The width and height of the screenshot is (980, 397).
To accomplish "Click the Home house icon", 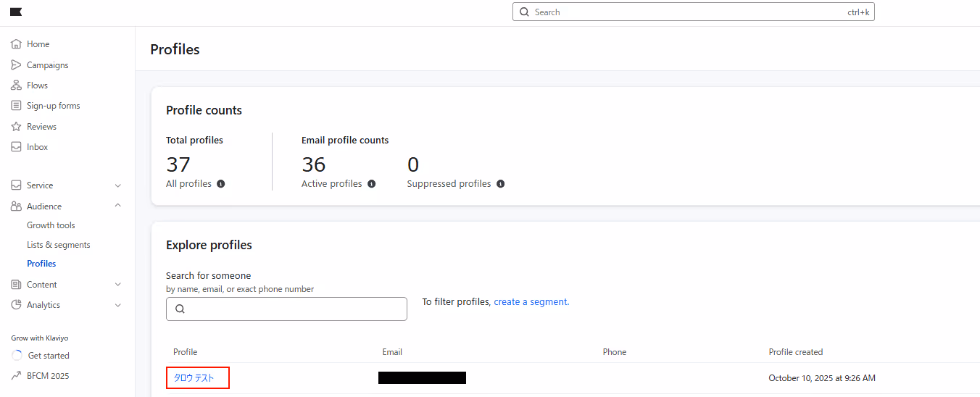I will 16,44.
